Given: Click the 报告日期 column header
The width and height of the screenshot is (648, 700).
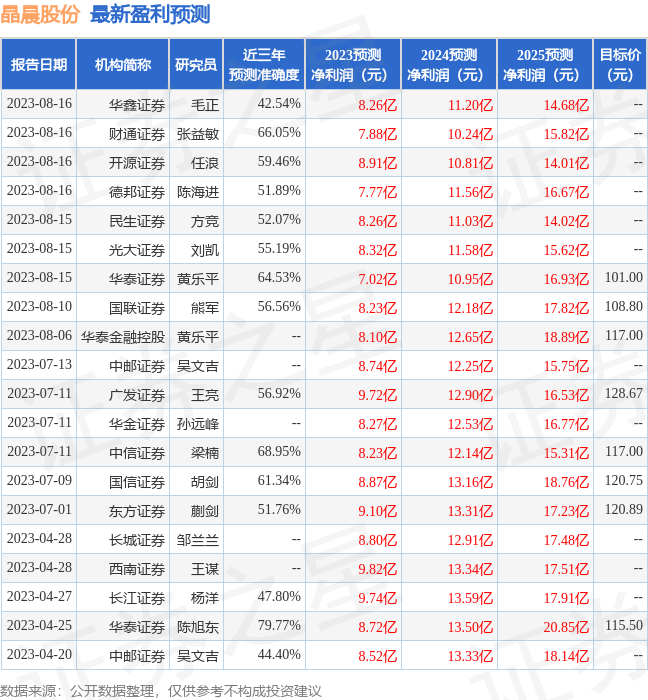Looking at the screenshot, I should pos(39,65).
